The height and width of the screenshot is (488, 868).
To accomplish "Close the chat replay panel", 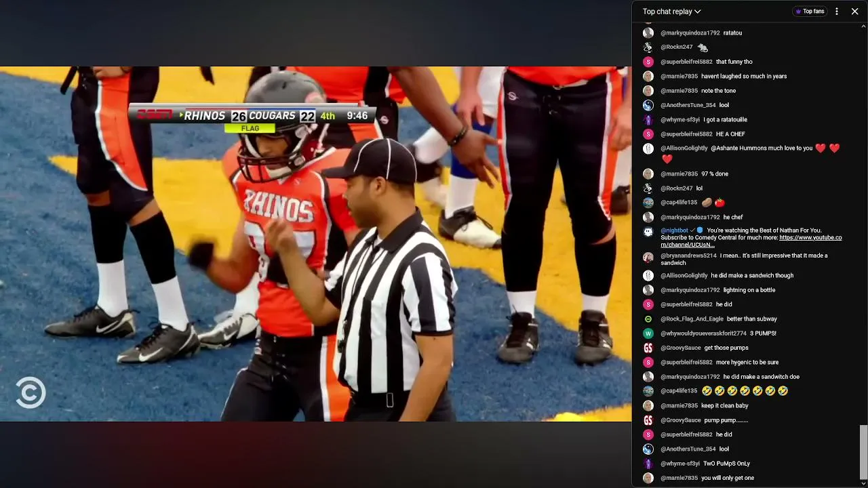I will (x=854, y=12).
